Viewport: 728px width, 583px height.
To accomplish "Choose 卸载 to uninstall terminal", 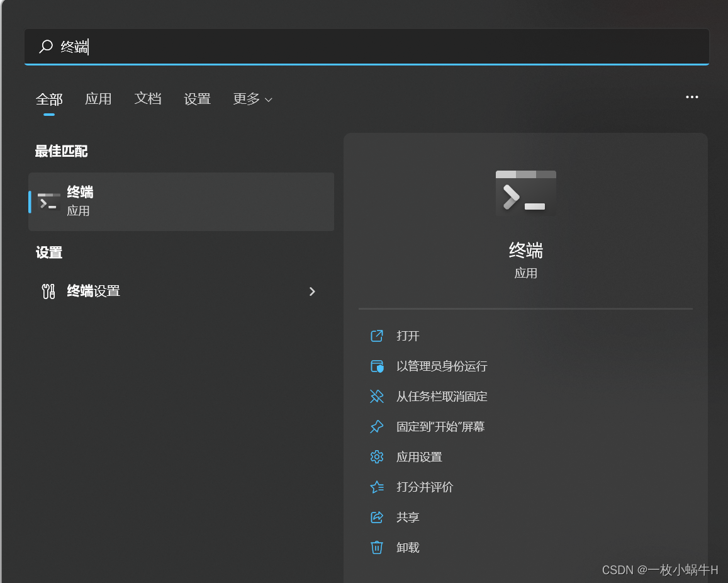I will pos(408,547).
